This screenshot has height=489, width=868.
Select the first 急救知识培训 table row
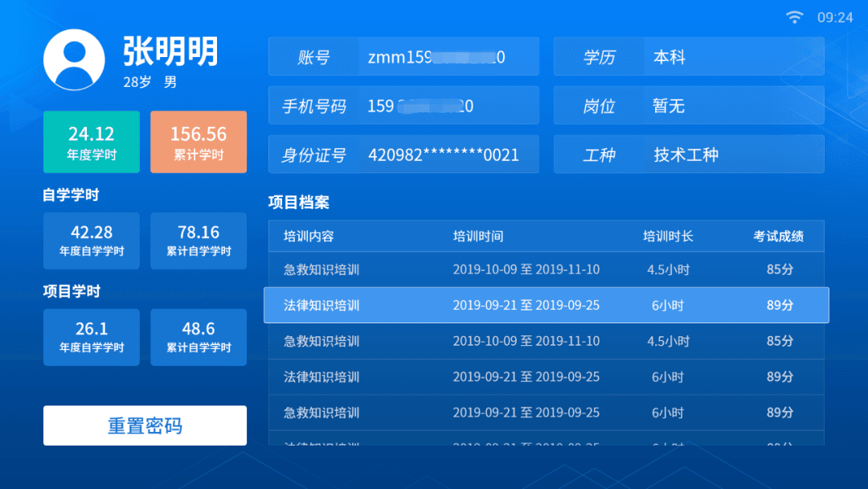[546, 269]
